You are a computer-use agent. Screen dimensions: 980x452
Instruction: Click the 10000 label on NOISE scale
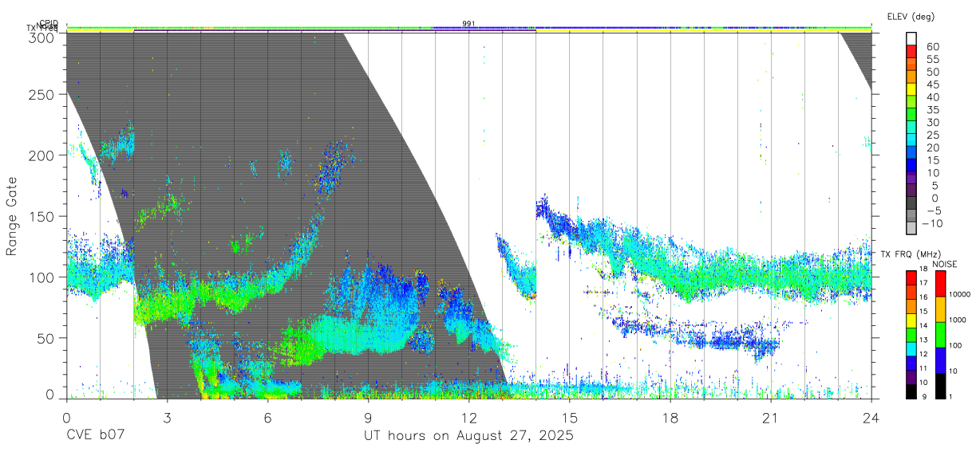962,294
